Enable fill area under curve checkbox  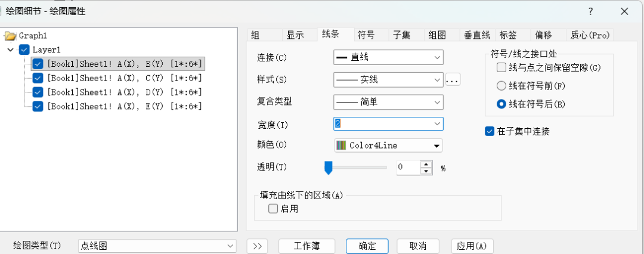point(273,209)
